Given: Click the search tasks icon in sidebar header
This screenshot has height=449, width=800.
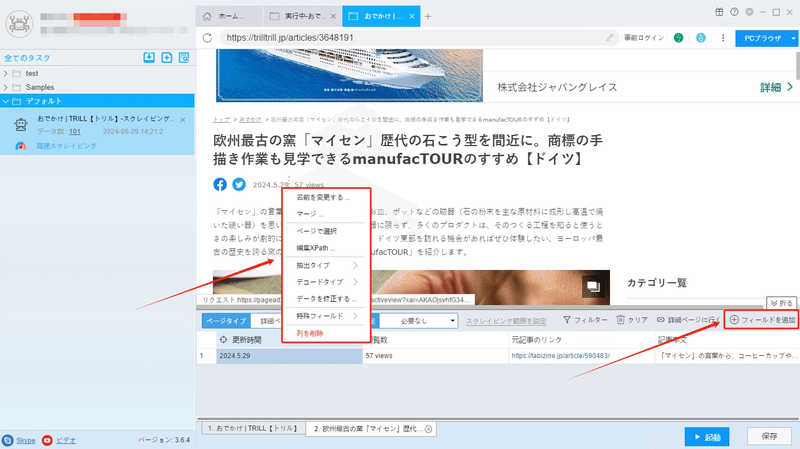Looking at the screenshot, I should (x=184, y=57).
